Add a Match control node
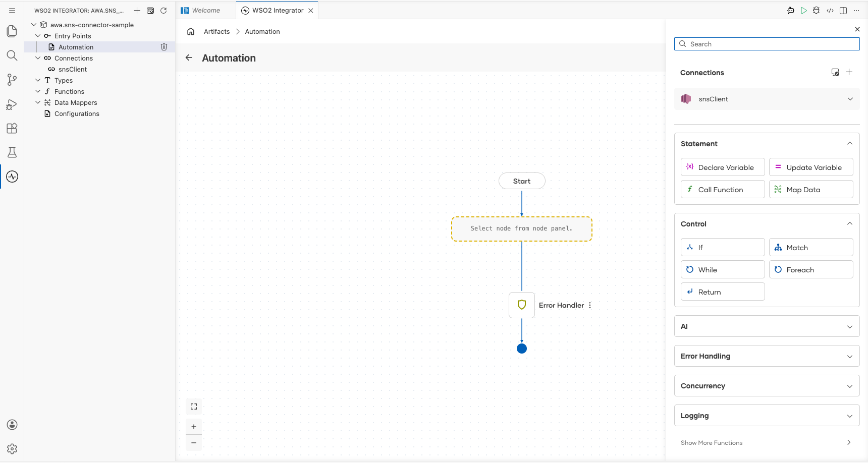Viewport: 868px width, 463px height. tap(811, 248)
